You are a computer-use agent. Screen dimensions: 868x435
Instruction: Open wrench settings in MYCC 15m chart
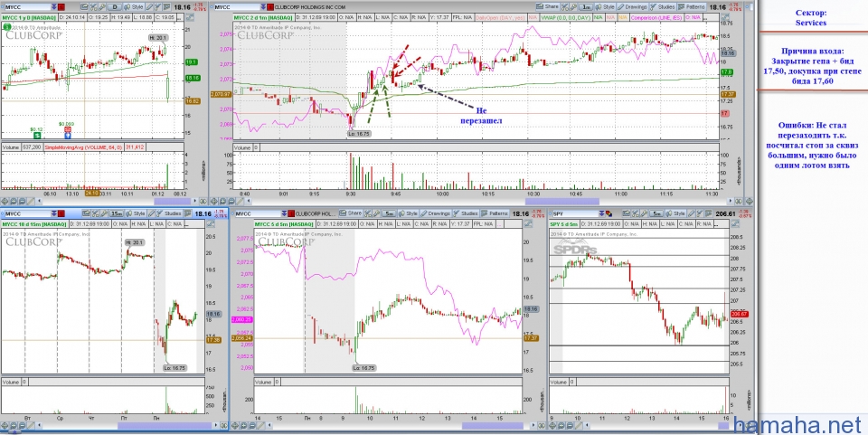pos(103,214)
